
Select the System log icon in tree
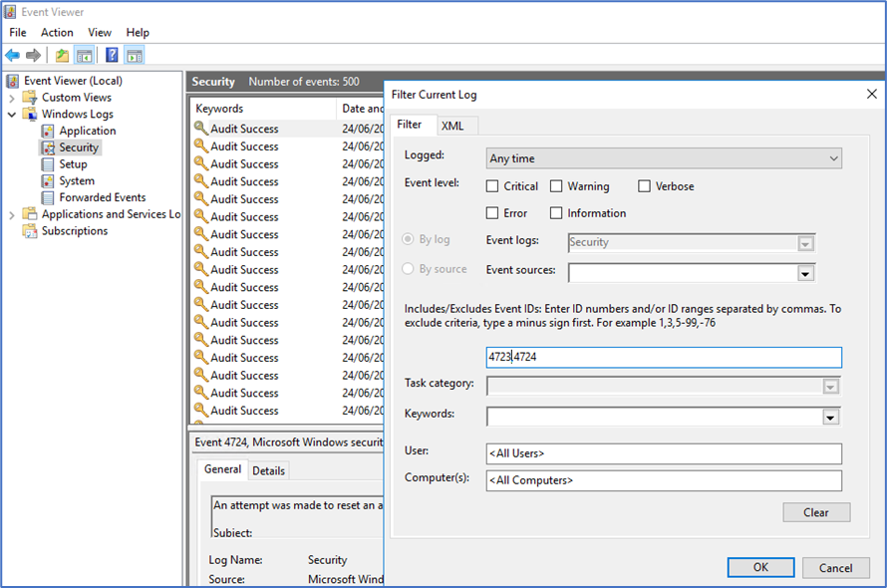48,181
